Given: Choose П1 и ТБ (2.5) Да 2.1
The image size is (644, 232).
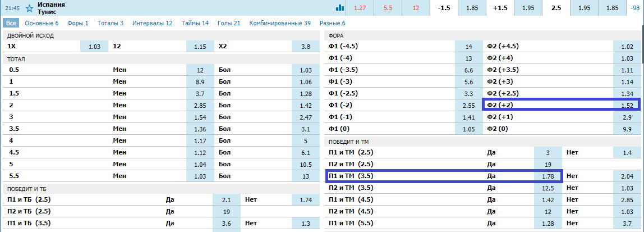Looking at the screenshot, I should click(x=226, y=201).
